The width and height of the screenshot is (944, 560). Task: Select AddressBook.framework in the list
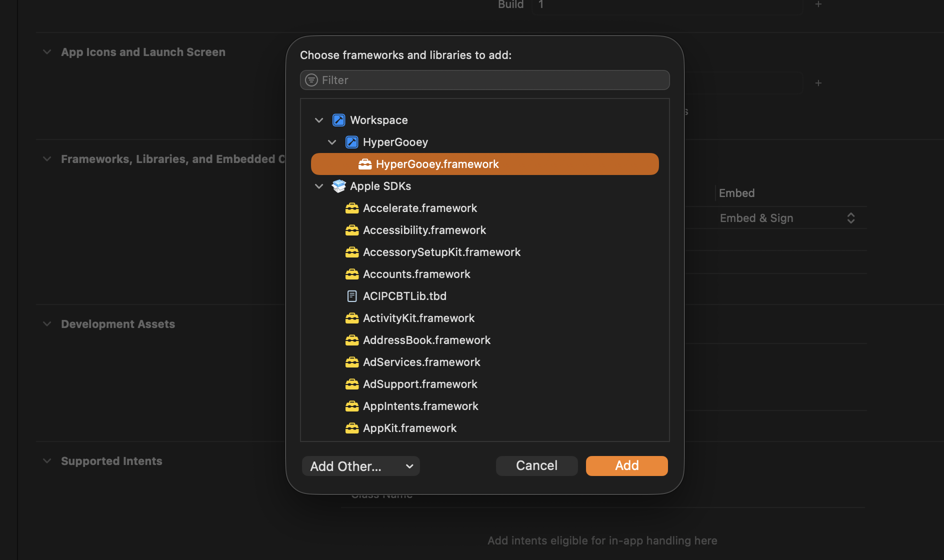click(485, 340)
